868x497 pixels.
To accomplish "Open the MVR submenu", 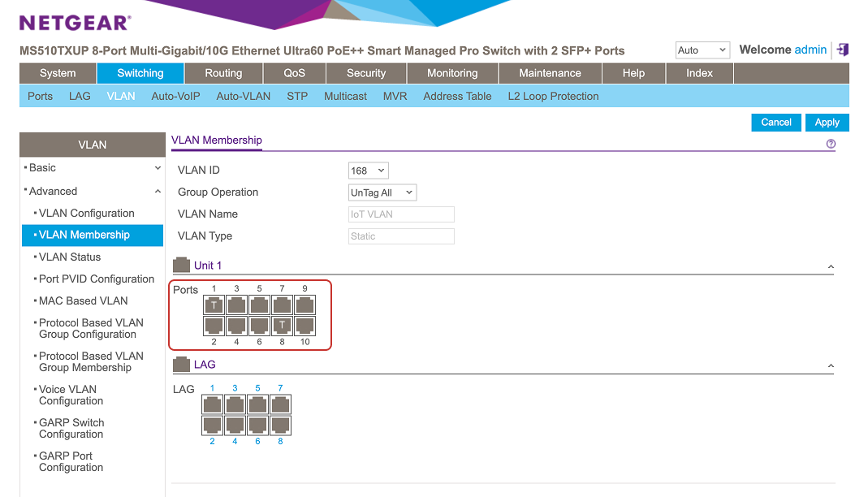I will pyautogui.click(x=395, y=97).
